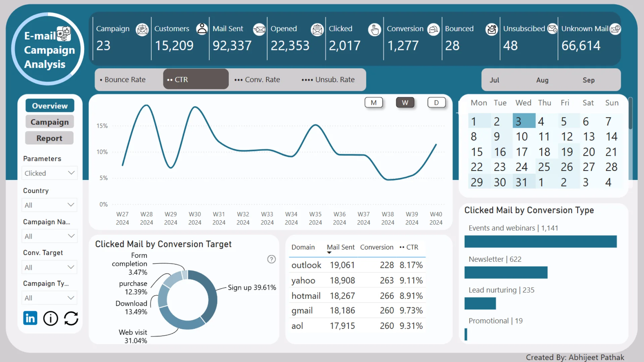Image resolution: width=644 pixels, height=362 pixels.
Task: Open the LinkedIn profile icon
Action: [x=30, y=318]
